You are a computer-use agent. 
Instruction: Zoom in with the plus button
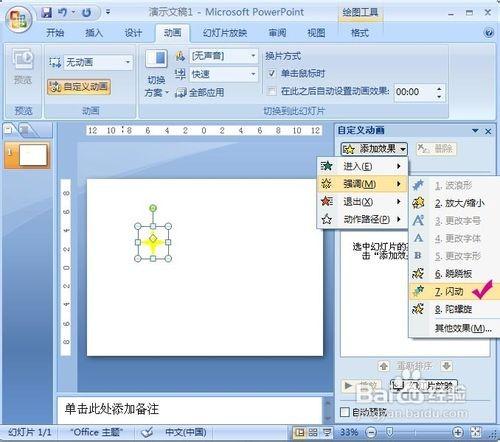click(458, 433)
